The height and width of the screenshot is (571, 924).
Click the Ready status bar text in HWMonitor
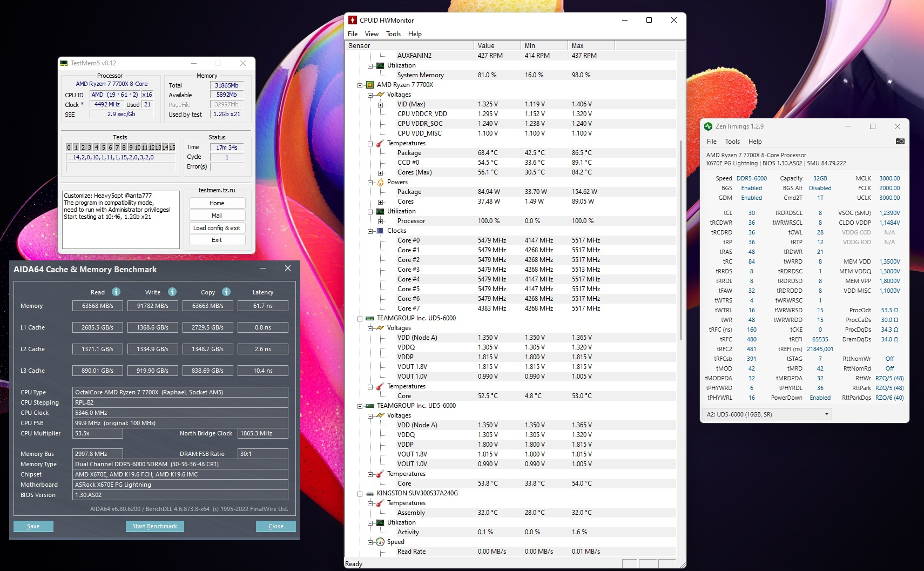[x=354, y=564]
